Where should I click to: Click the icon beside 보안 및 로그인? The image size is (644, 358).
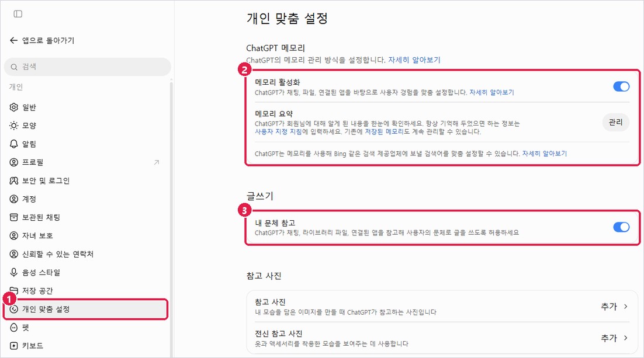(x=14, y=180)
